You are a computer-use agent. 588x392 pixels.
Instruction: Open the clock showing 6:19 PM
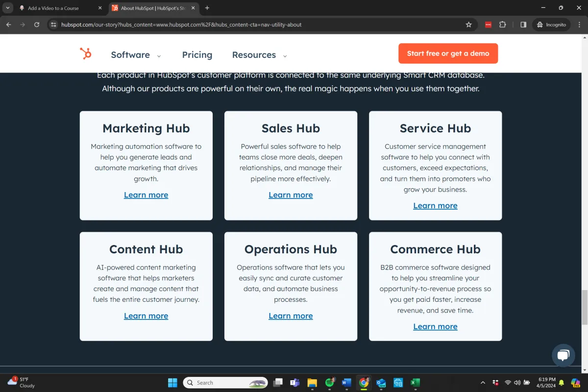point(546,383)
